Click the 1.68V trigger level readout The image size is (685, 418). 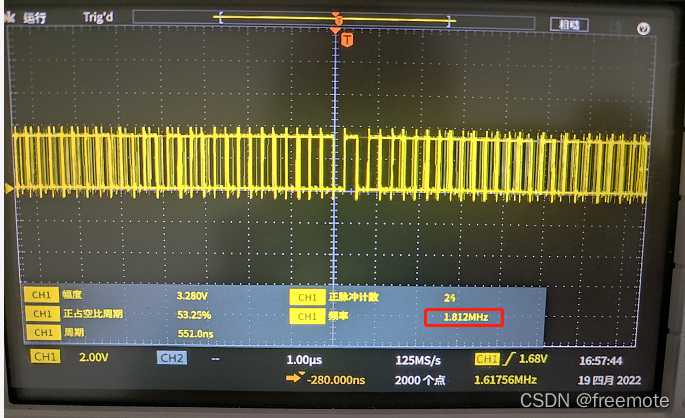(533, 359)
